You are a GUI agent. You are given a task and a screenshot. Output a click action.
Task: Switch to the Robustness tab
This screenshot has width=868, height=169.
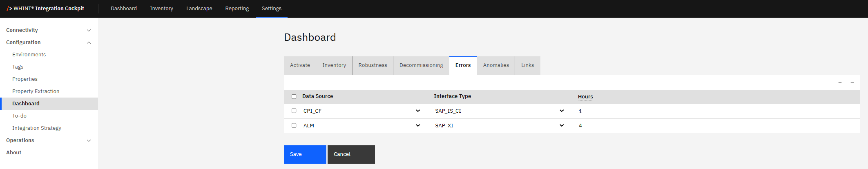[x=373, y=65]
